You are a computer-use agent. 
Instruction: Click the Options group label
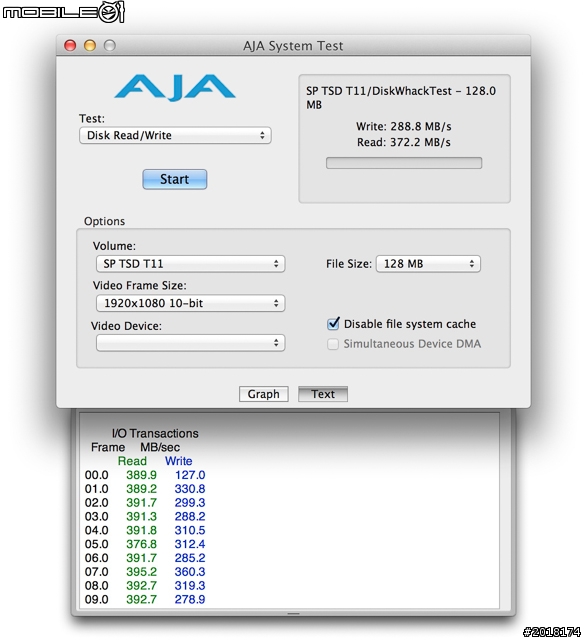(x=105, y=221)
